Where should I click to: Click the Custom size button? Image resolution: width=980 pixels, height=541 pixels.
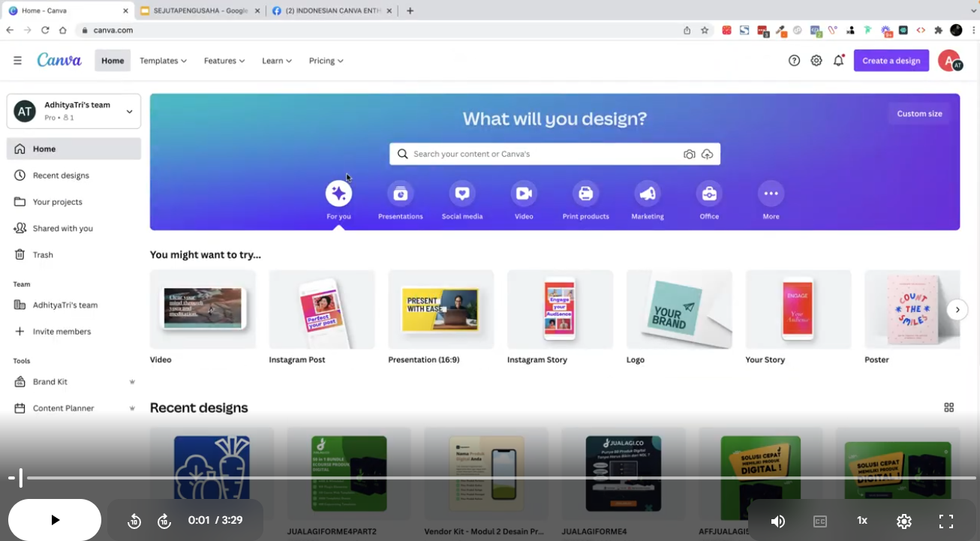pyautogui.click(x=919, y=114)
